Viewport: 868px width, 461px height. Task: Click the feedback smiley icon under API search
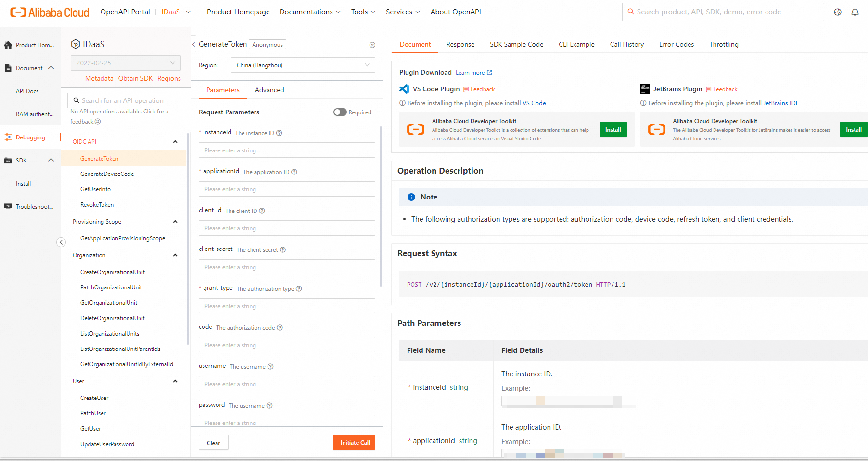(x=98, y=122)
